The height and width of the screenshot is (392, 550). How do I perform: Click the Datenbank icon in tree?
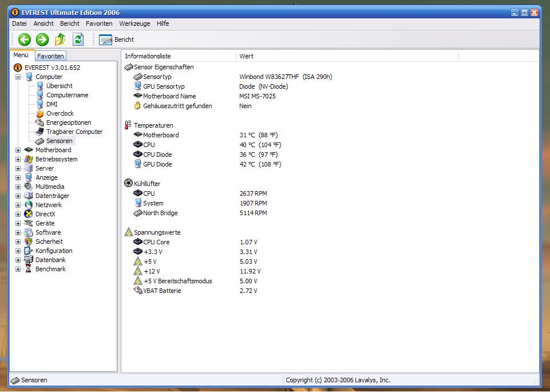click(29, 260)
